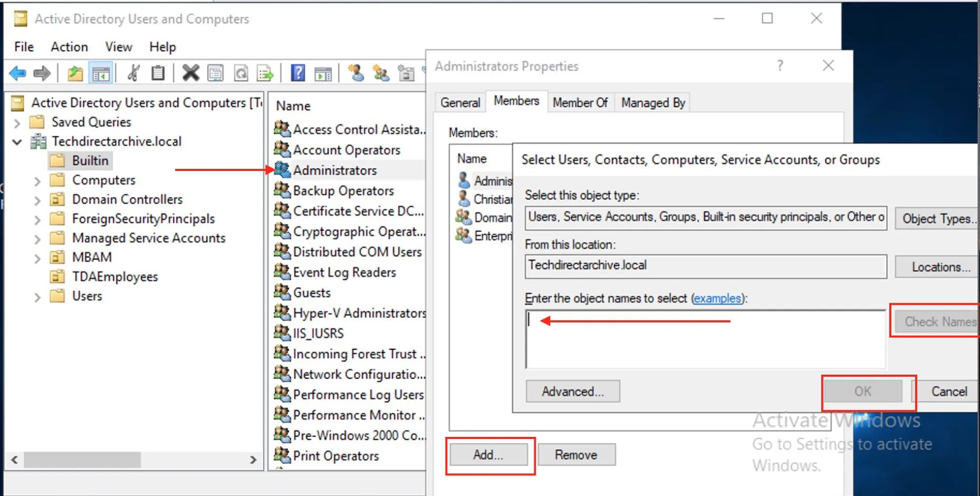980x496 pixels.
Task: Collapse the Techdirectarchive.local node
Action: 17,142
